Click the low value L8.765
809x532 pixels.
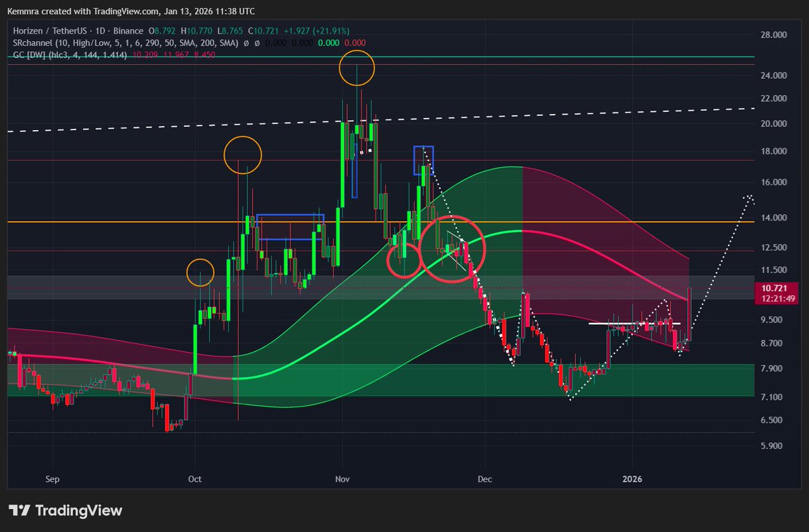coord(230,31)
